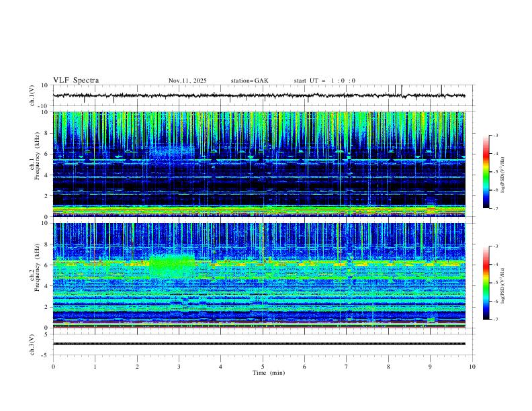Click the ch.1 spectrogram color bar
Viewport: 532px width, 411px height.
tap(486, 172)
